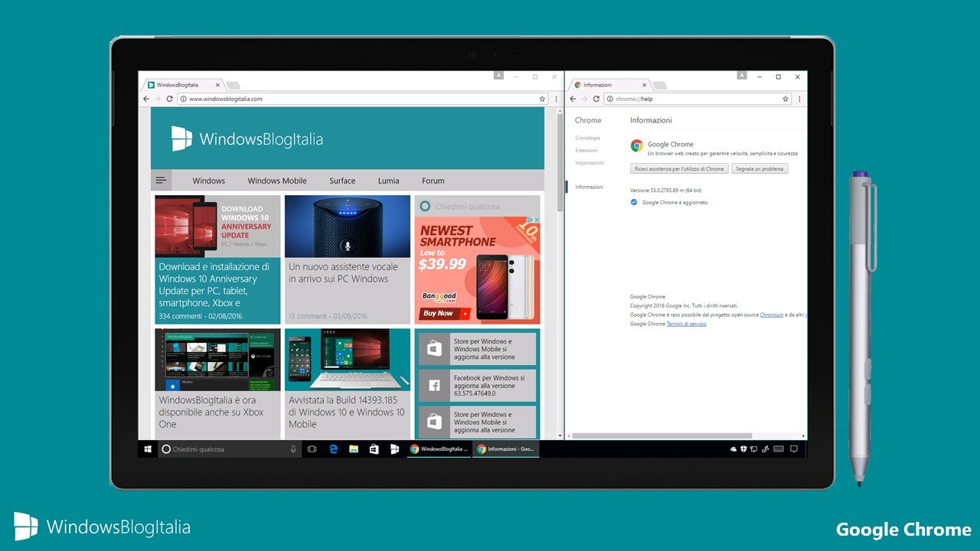Open Estensioni in the Chrome sidebar
Image resolution: width=980 pixels, height=551 pixels.
click(586, 150)
